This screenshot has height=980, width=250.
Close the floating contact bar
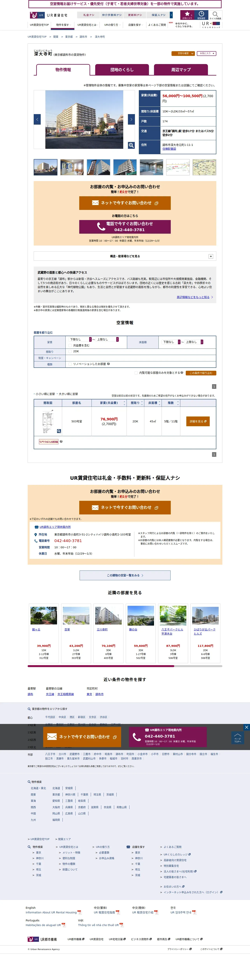tap(246, 727)
